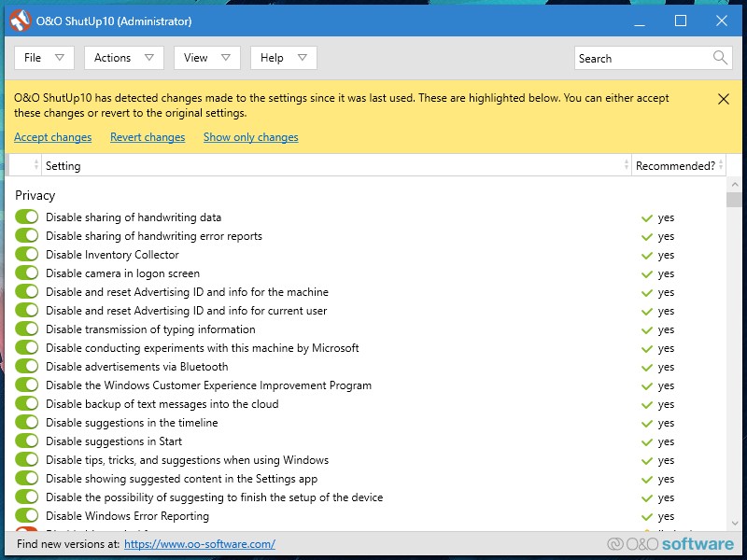
Task: Click the search magnifier icon
Action: 720,58
